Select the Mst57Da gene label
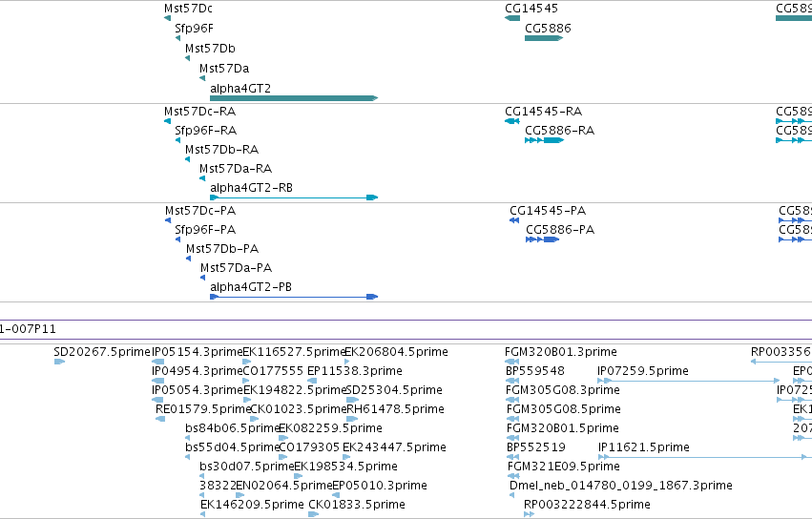Viewport: 812px width, 519px height. [224, 69]
